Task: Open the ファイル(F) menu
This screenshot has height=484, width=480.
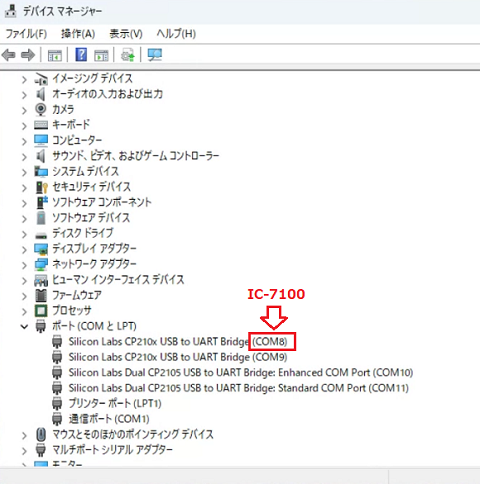Action: click(x=26, y=34)
